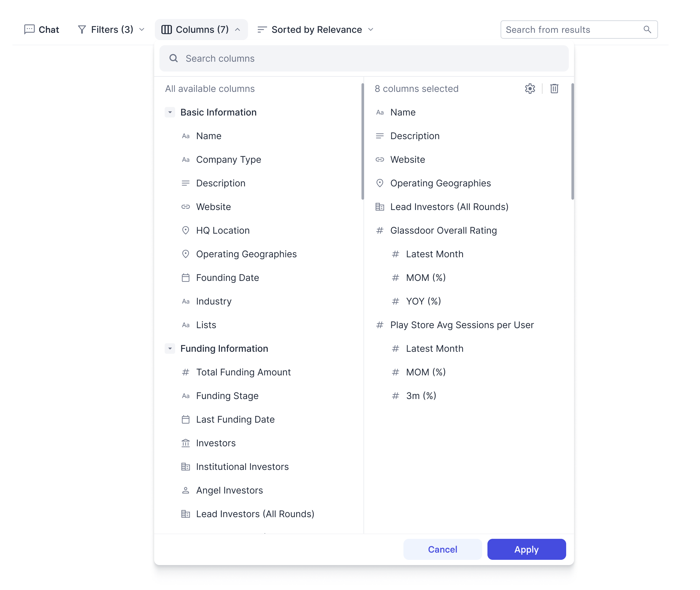700x590 pixels.
Task: Click the bank icon beside Investors
Action: [x=186, y=443]
